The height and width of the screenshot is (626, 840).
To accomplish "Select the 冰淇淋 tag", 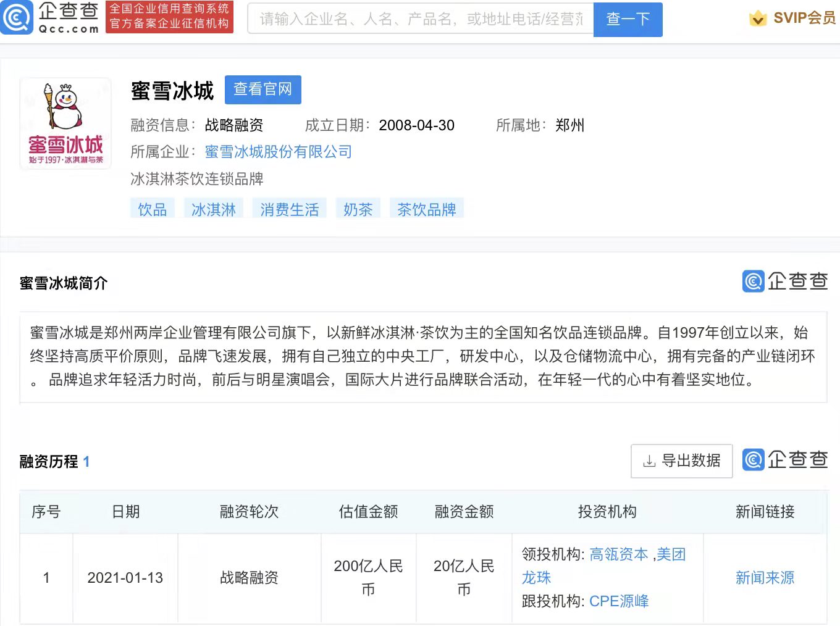I will click(x=214, y=209).
